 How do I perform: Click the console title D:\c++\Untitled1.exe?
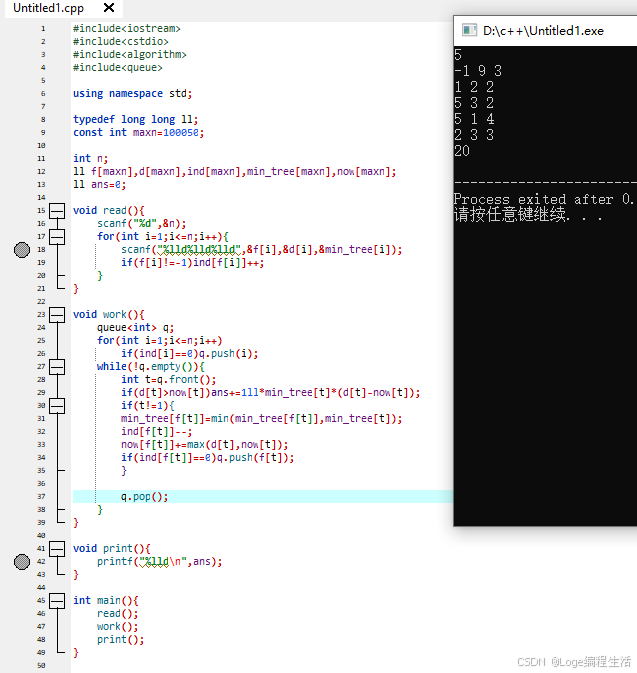[543, 31]
